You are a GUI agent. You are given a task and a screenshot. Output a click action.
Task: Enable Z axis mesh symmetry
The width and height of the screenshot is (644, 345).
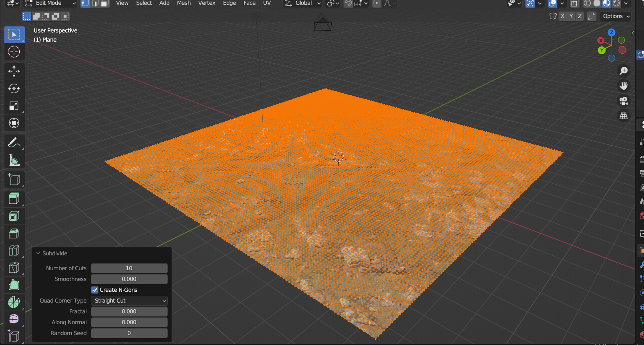tap(580, 16)
